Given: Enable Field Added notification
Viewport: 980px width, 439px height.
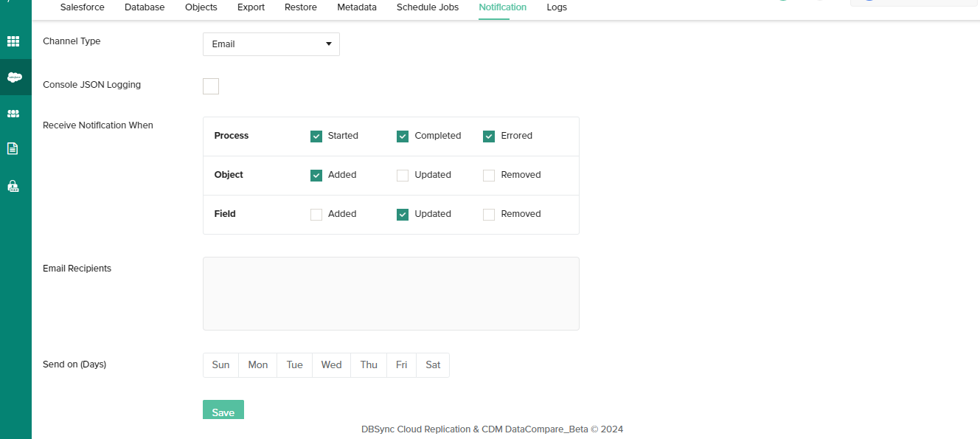Looking at the screenshot, I should point(316,215).
